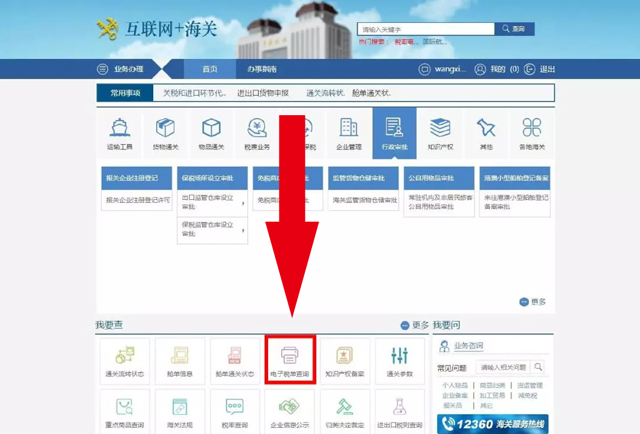Viewport: 640px width, 434px height.
Task: Open 通关流转状. quick link in top bar
Action: point(325,93)
